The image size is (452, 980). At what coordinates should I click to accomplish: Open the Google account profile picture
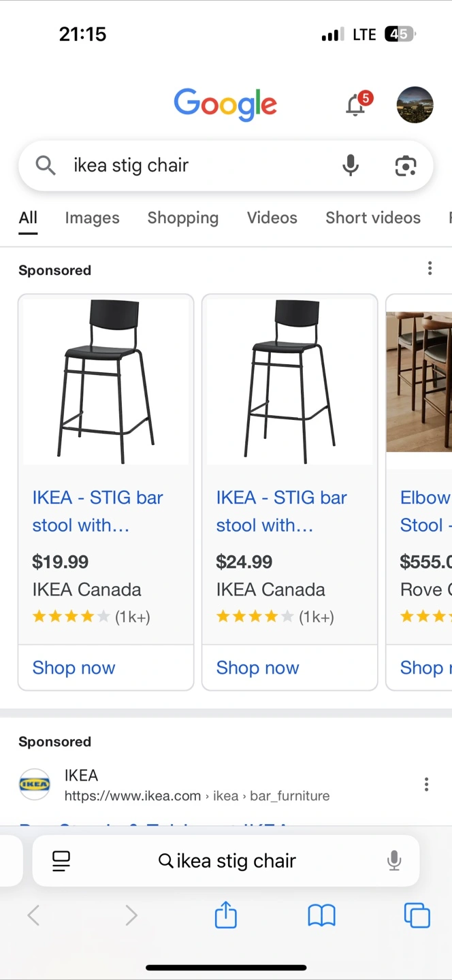(415, 105)
